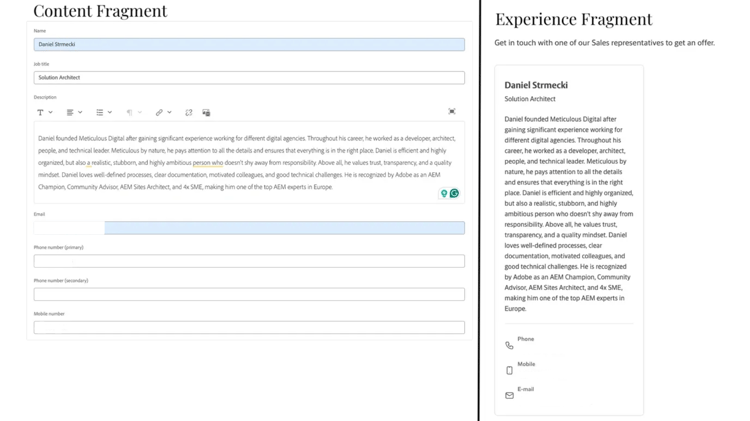Click the Mobile device icon in card
The height and width of the screenshot is (421, 750).
509,370
